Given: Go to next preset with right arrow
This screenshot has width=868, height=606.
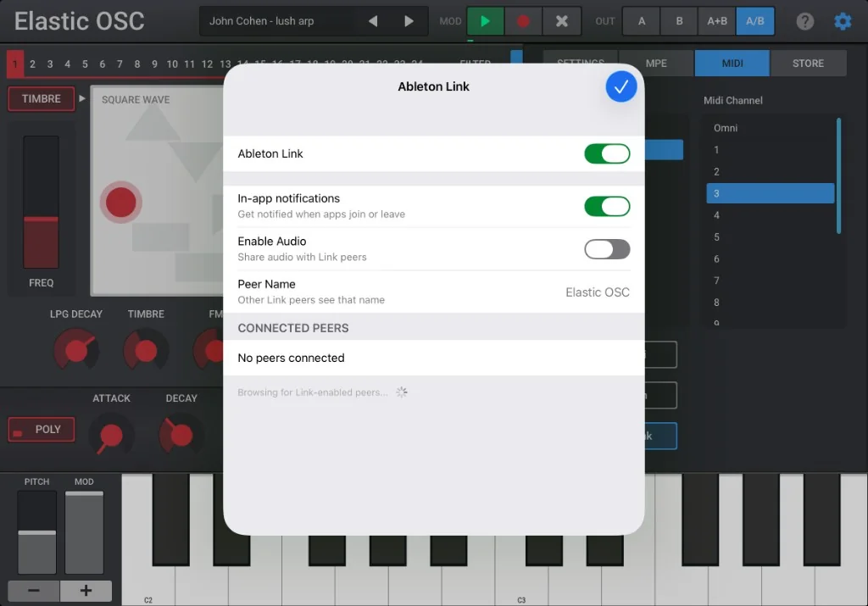Looking at the screenshot, I should (x=409, y=21).
